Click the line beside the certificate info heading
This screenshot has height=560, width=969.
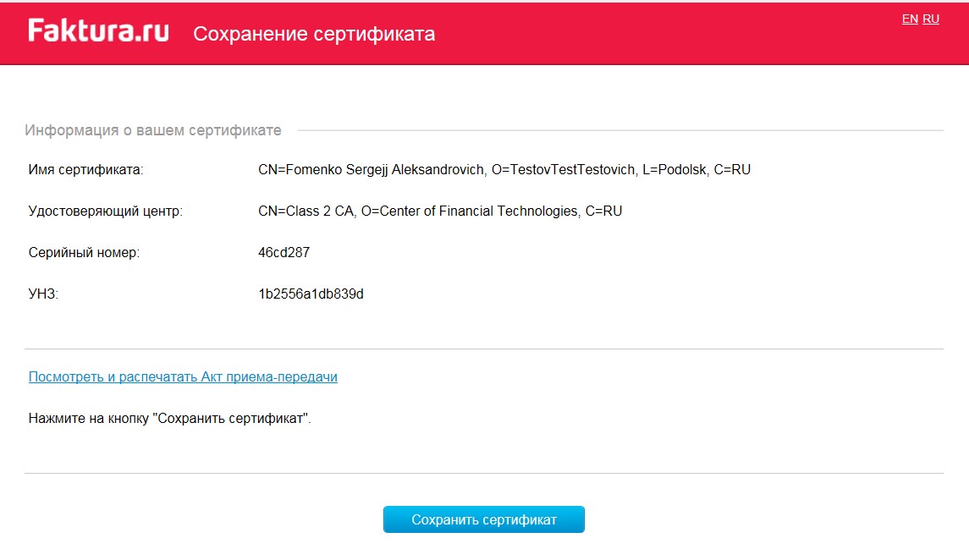click(x=620, y=130)
